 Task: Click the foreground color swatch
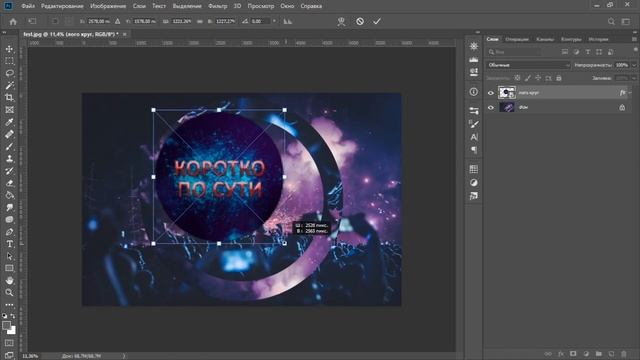[6, 325]
